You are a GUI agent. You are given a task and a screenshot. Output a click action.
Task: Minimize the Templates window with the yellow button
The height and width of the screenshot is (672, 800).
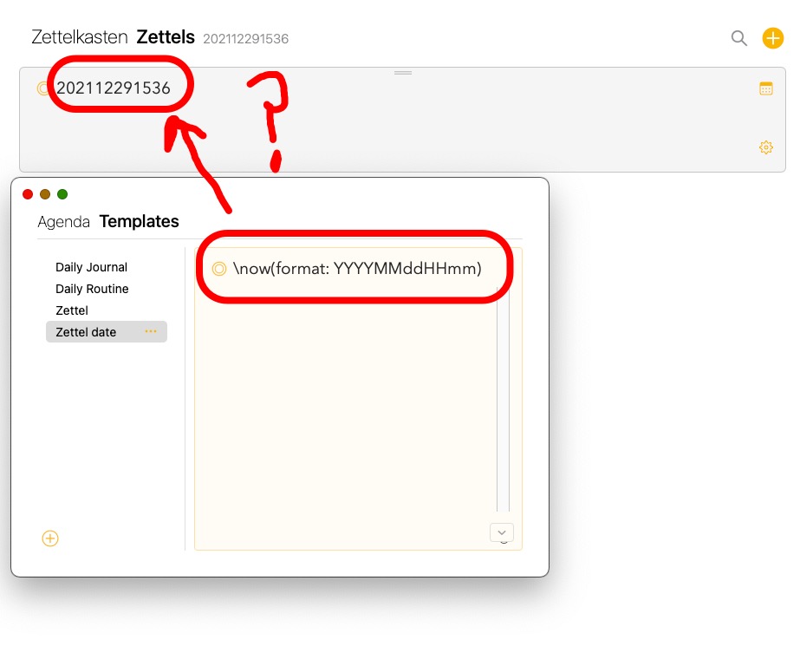45,194
